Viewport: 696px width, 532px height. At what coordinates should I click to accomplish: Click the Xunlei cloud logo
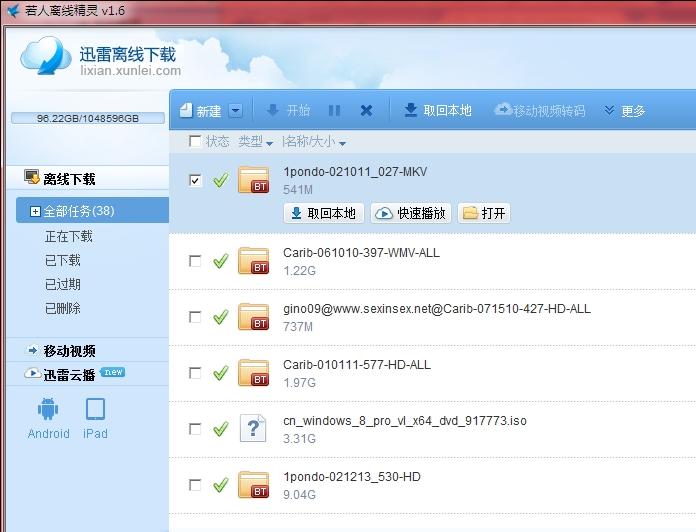point(46,55)
